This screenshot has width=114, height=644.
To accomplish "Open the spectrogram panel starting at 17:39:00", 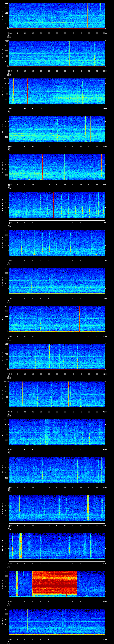I will pos(57,318).
